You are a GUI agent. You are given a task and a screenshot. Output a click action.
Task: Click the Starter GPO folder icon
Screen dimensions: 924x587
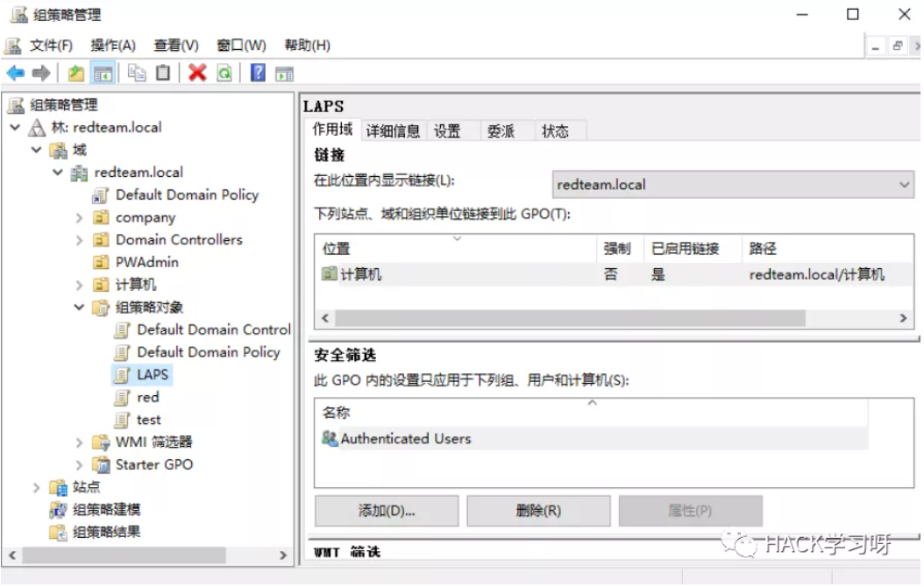[102, 465]
